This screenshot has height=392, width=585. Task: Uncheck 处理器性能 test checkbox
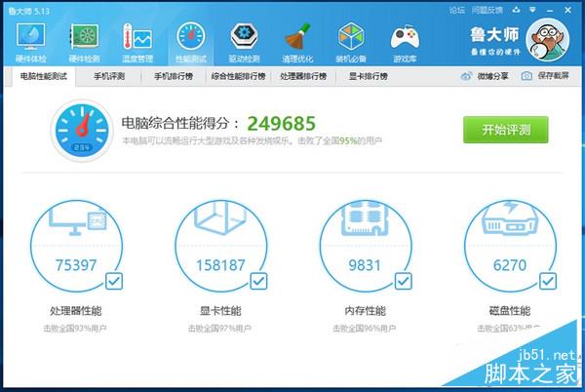pyautogui.click(x=114, y=281)
